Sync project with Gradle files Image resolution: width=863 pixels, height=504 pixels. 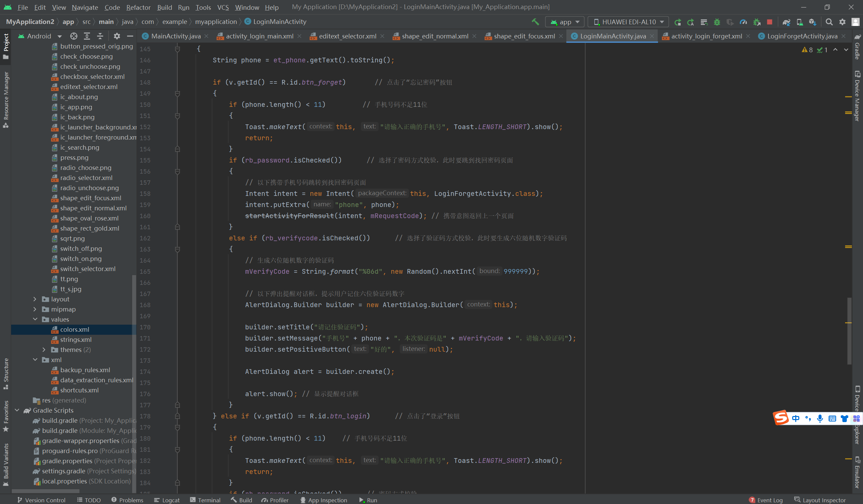786,22
